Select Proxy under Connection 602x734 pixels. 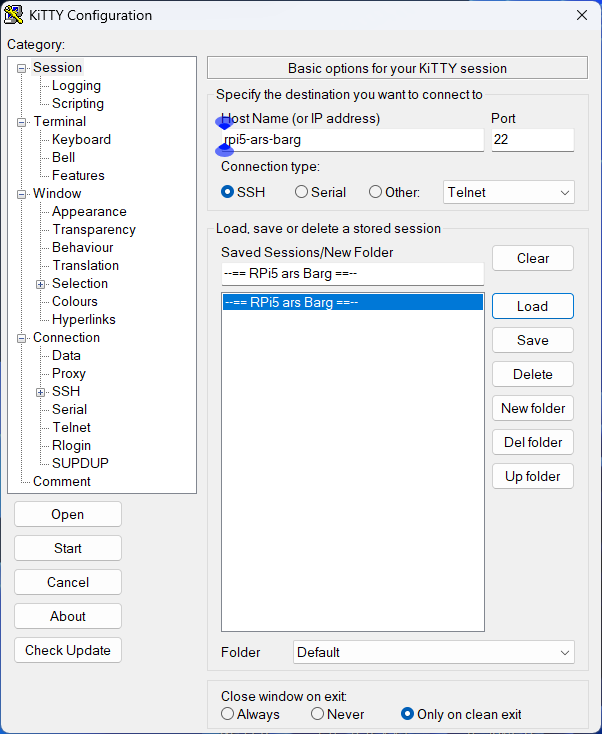pos(69,373)
